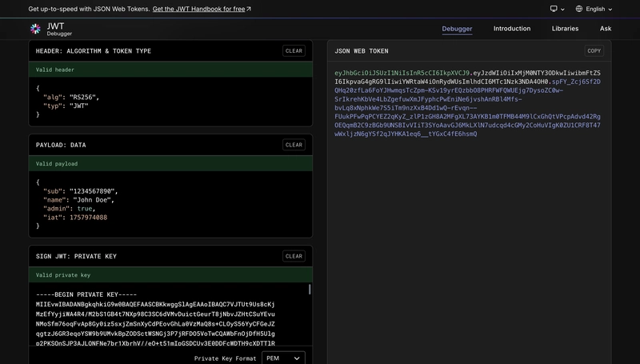Click the "Valid header" status text
Screen dimensions: 640x364
click(x=54, y=70)
